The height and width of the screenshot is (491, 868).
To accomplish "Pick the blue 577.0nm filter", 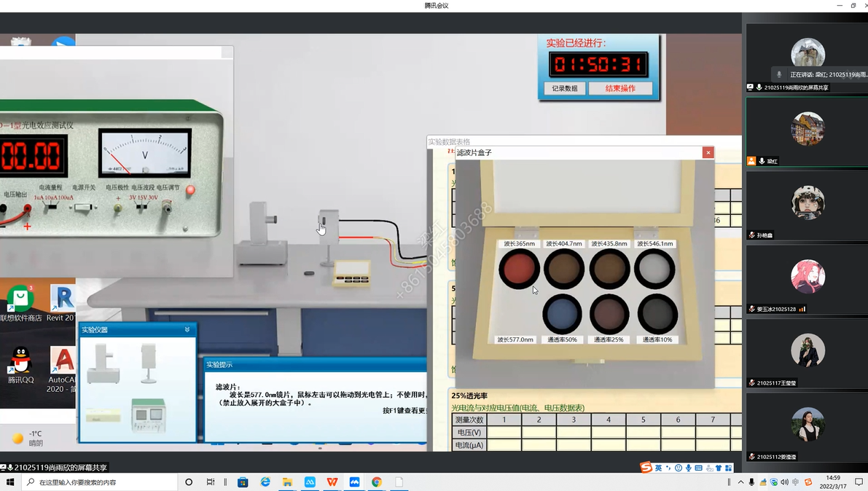I will 562,315.
